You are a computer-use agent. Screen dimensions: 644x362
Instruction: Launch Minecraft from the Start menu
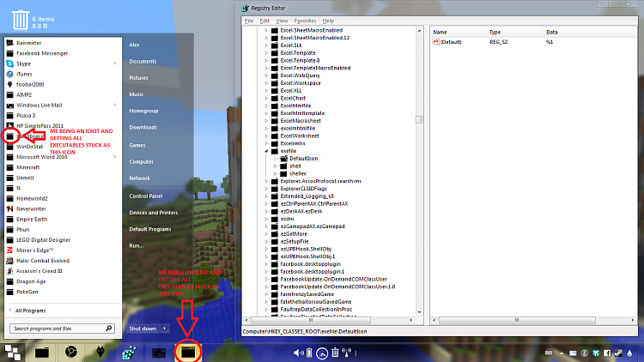(28, 167)
